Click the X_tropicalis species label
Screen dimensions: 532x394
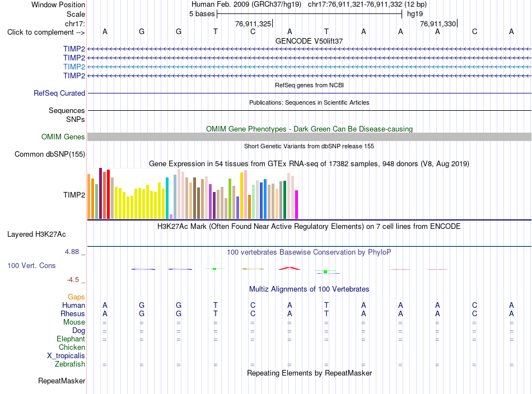click(x=66, y=356)
